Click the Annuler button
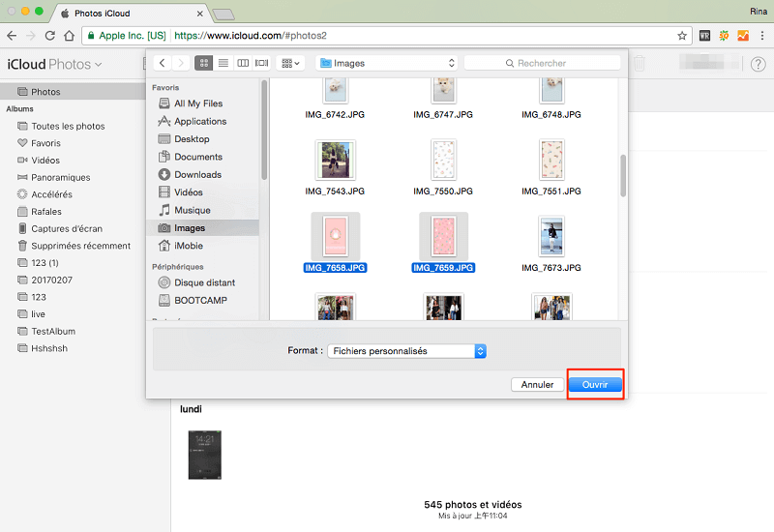This screenshot has width=774, height=532. (537, 384)
